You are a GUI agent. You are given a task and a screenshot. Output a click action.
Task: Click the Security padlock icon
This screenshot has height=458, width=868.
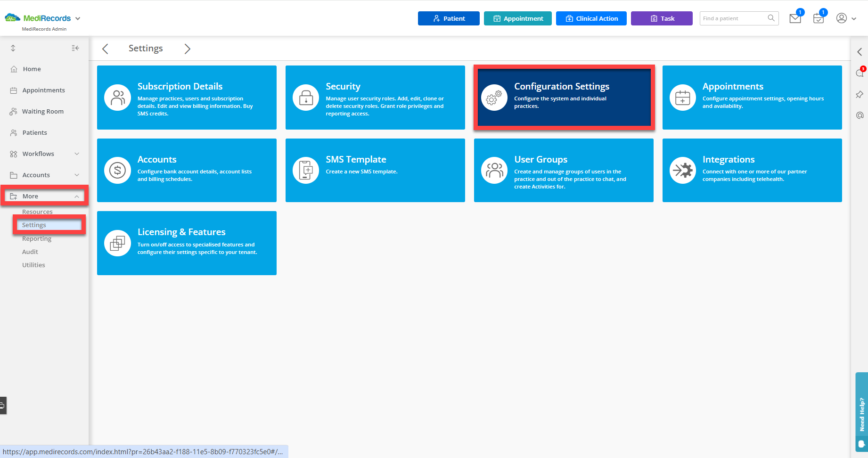pos(306,98)
